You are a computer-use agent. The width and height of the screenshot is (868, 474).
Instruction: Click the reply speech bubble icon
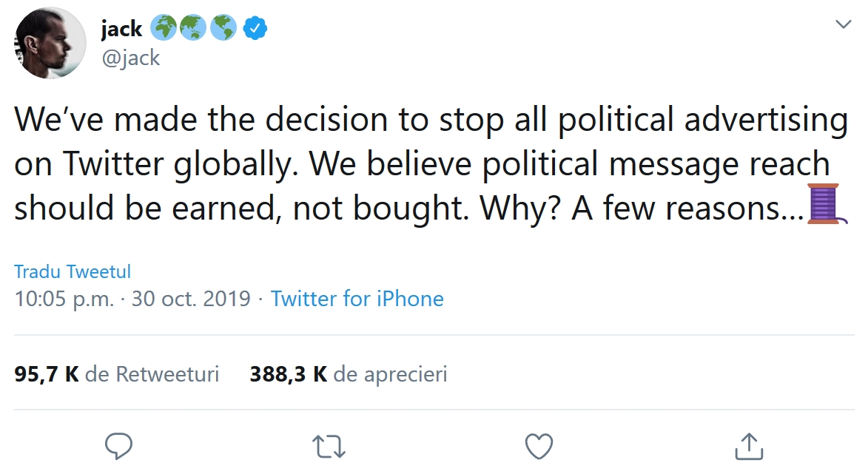point(118,445)
